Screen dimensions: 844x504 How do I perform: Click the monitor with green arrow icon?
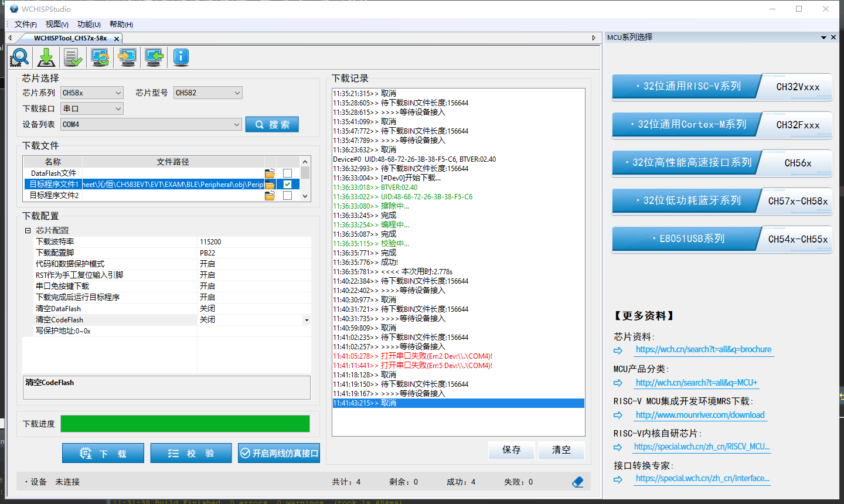(154, 57)
